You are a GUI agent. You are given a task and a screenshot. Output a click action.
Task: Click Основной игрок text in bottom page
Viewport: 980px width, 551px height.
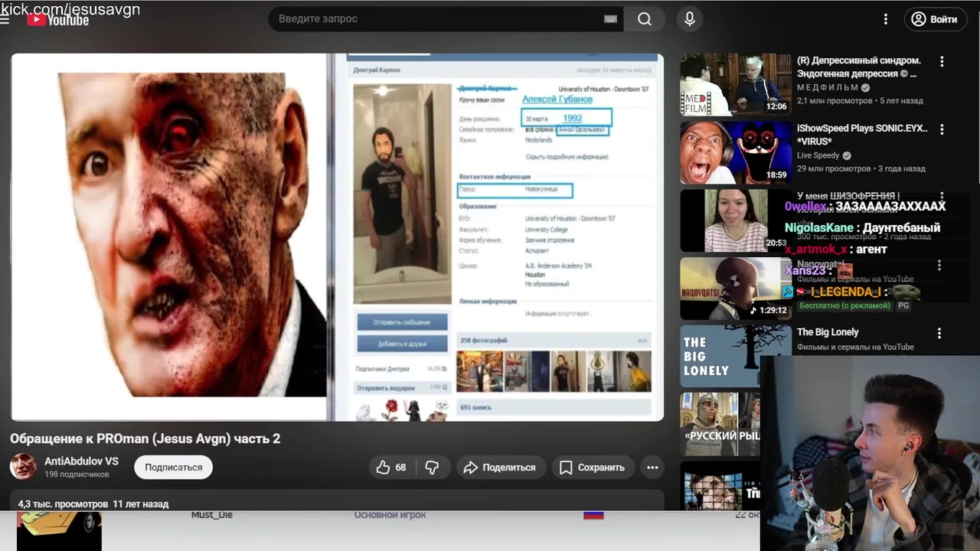tap(390, 515)
